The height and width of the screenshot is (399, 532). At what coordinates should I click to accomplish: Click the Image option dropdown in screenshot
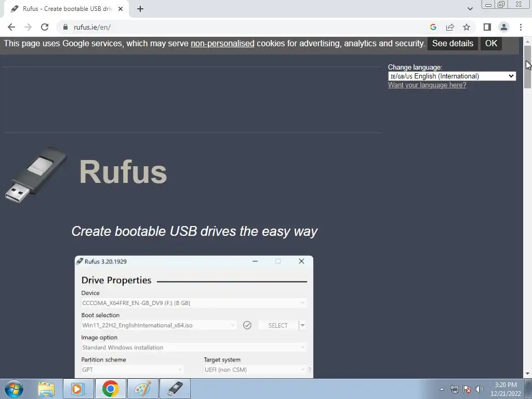[x=194, y=348]
